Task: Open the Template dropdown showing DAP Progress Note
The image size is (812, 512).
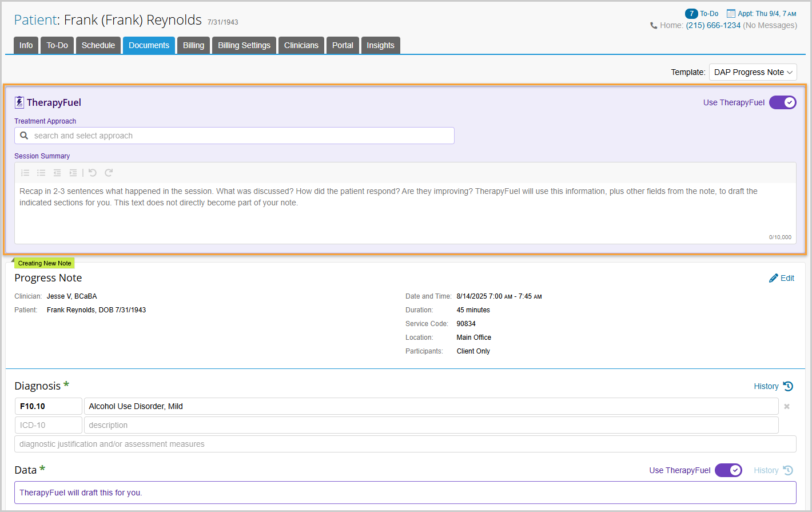Action: pyautogui.click(x=753, y=72)
